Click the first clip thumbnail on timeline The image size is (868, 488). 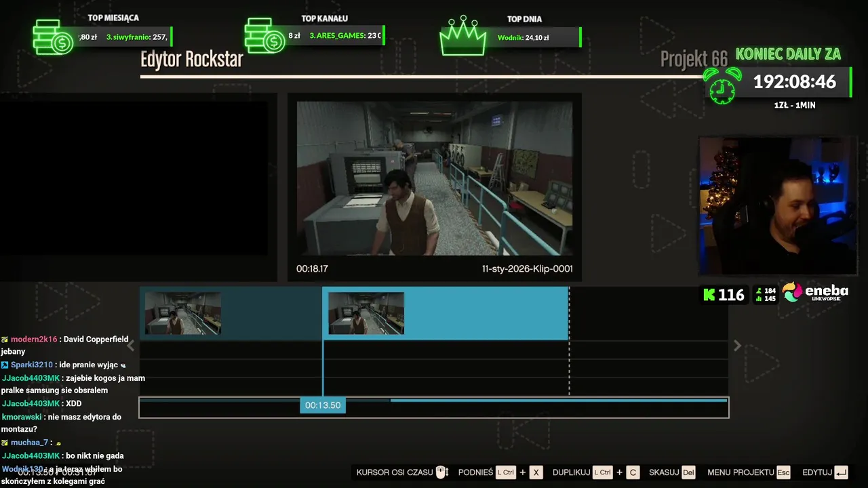pyautogui.click(x=182, y=313)
